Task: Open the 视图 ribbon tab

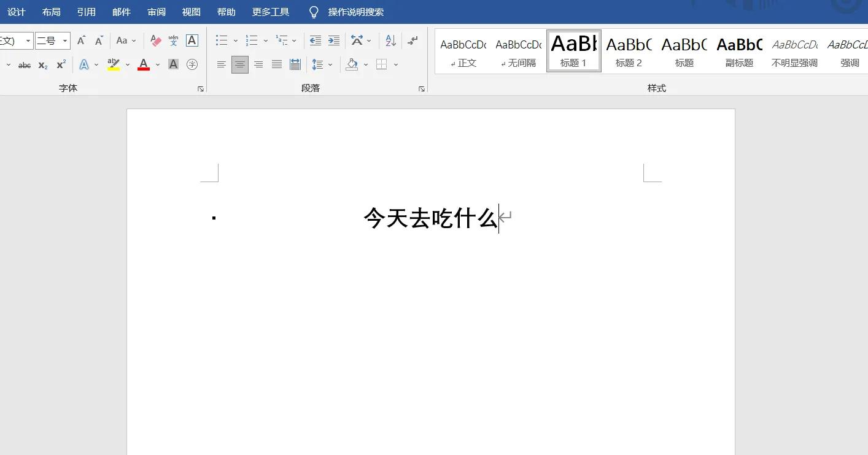Action: [191, 11]
